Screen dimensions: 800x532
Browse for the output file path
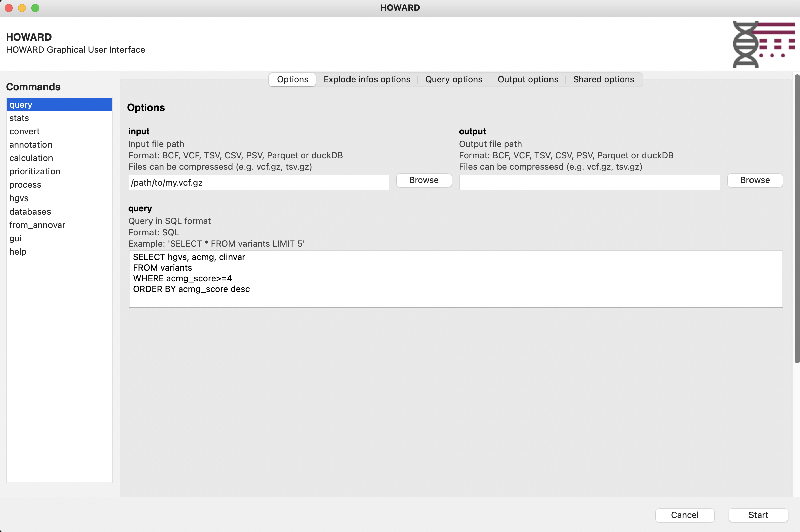tap(755, 180)
